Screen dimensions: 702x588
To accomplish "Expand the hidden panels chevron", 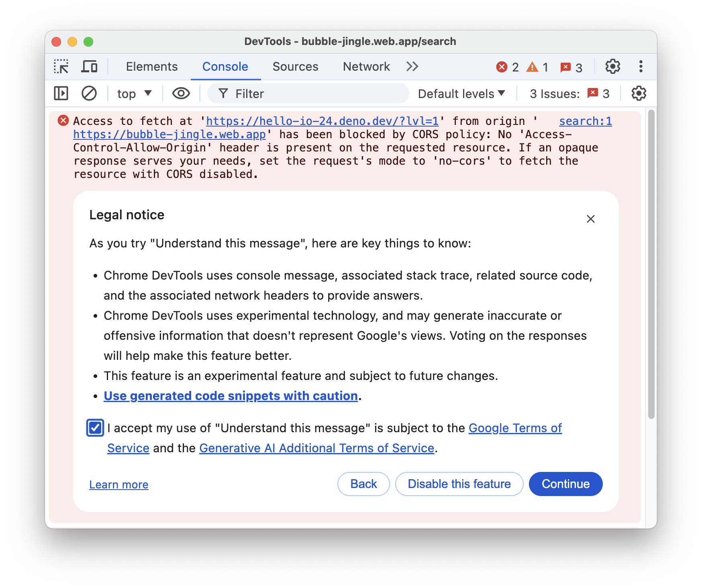I will coord(412,66).
